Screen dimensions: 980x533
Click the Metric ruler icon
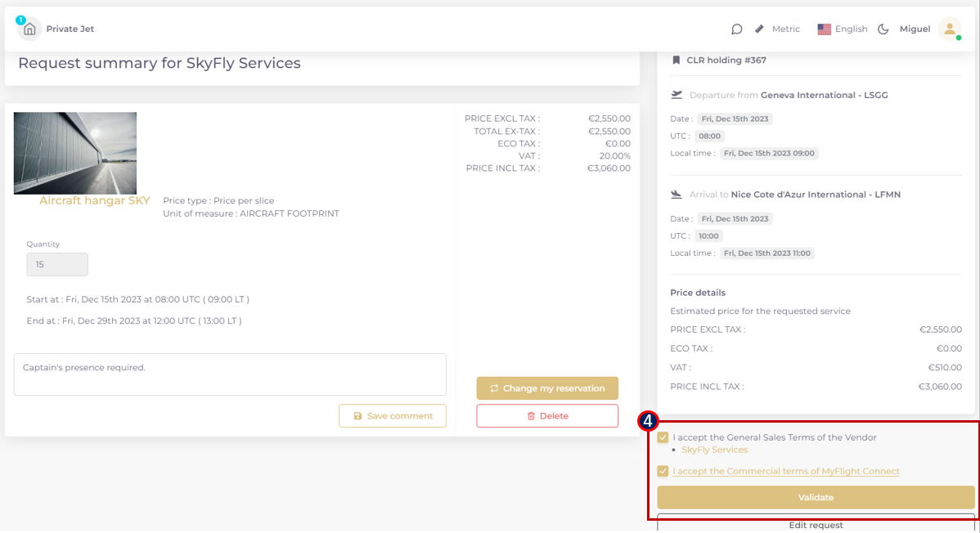click(759, 29)
